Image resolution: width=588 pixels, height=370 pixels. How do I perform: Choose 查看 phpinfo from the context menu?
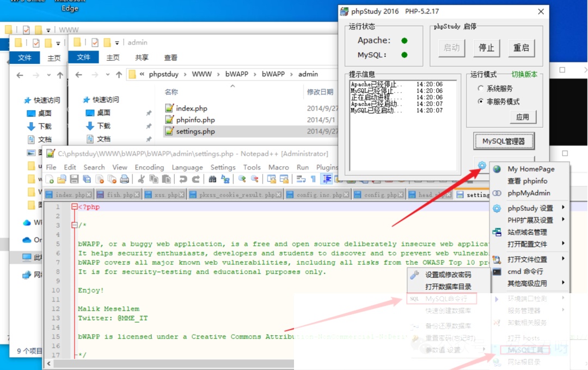click(527, 181)
